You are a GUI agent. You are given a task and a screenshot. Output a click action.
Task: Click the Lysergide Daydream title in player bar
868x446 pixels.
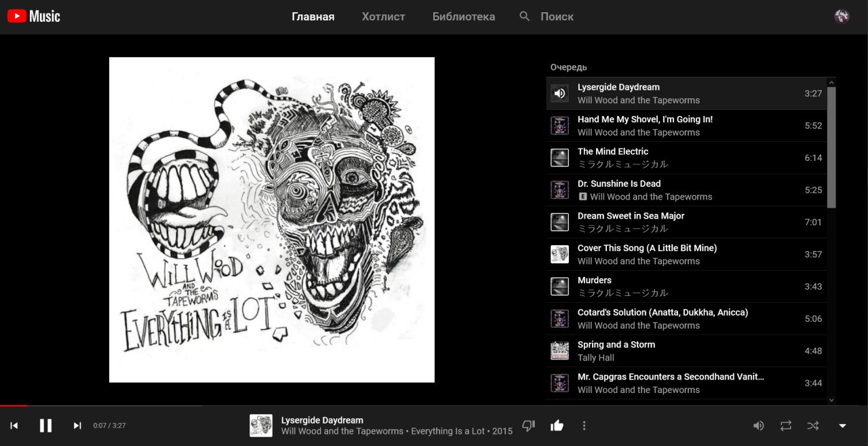coord(322,420)
